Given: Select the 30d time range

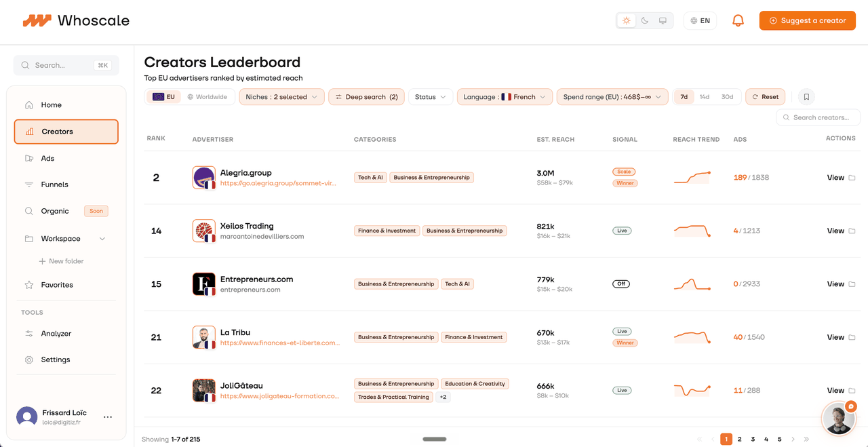Looking at the screenshot, I should coord(727,97).
